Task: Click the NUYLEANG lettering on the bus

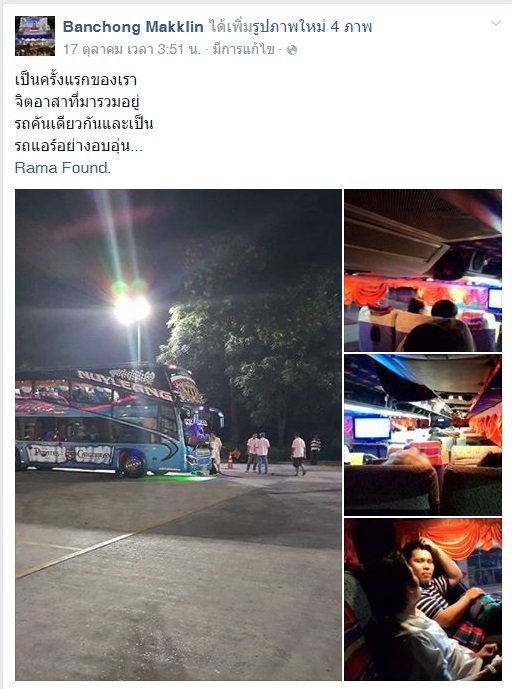Action: 125,385
